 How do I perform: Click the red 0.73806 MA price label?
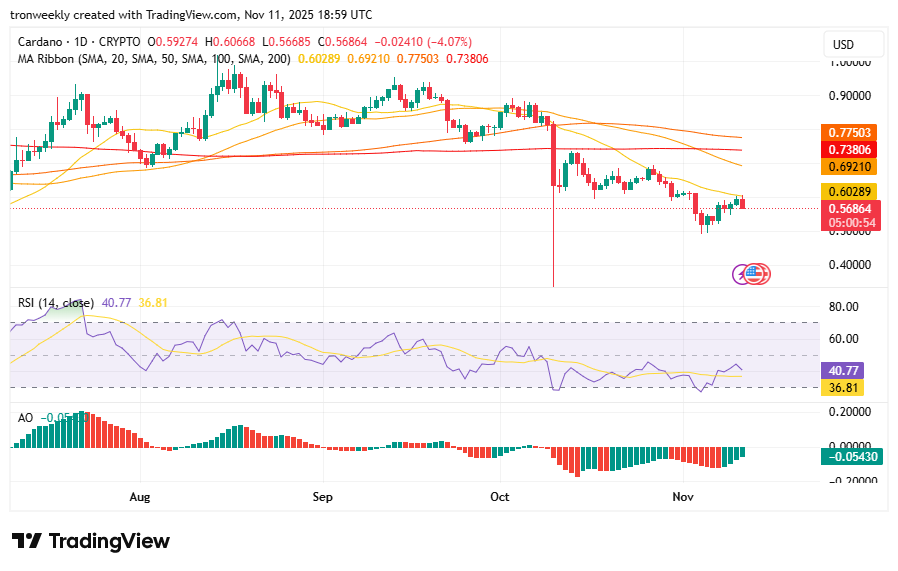tap(849, 149)
